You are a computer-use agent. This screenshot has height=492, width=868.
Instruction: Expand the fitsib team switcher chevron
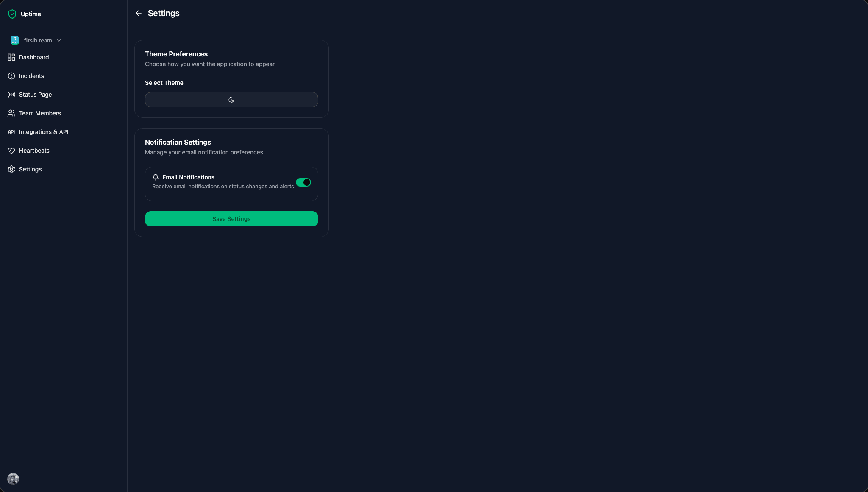pos(59,41)
